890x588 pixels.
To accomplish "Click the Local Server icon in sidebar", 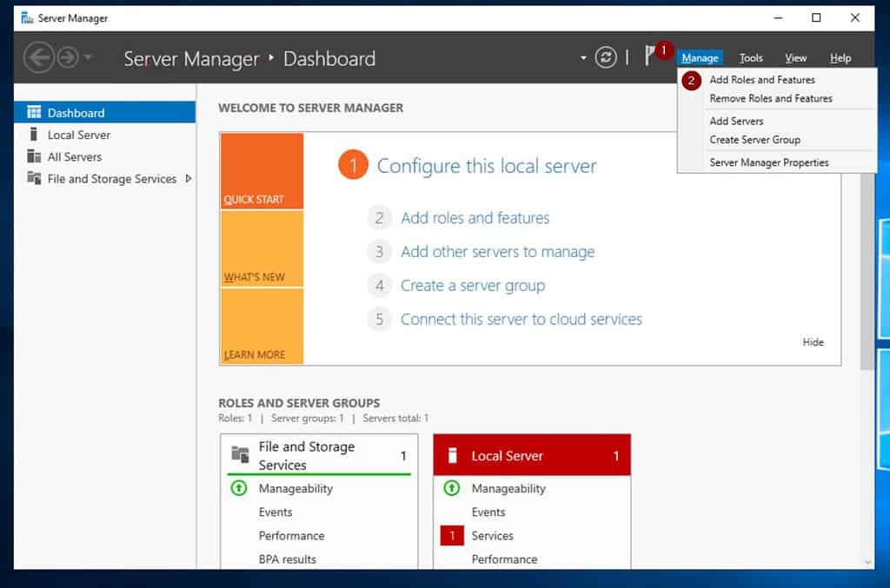I will (34, 135).
